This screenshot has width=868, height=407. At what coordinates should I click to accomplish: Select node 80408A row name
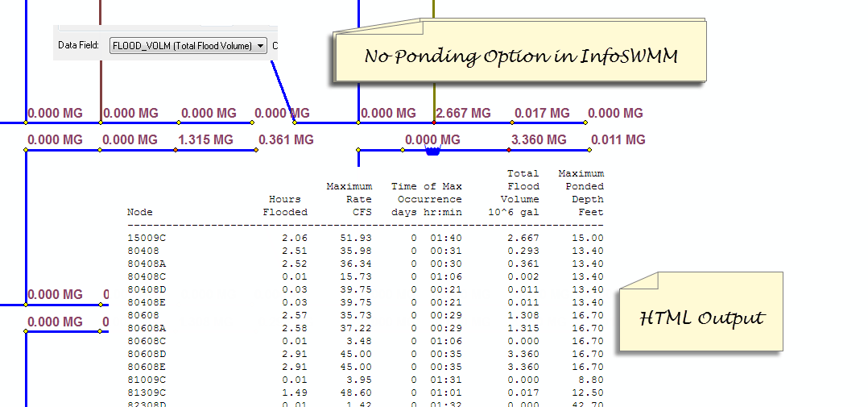147,264
